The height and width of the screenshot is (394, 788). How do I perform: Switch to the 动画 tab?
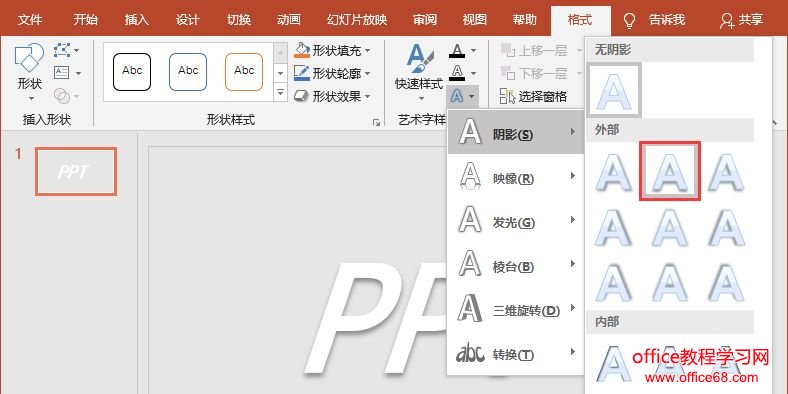(288, 20)
